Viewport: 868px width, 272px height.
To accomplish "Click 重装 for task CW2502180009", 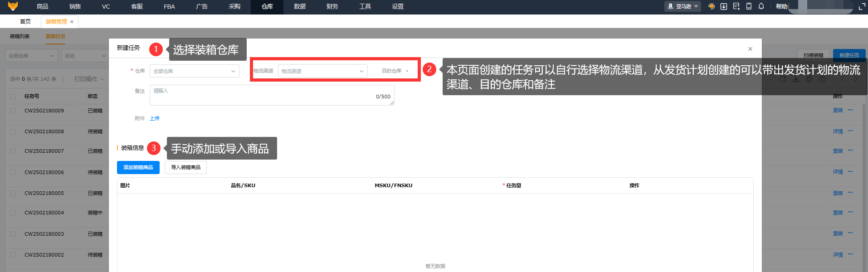I will point(838,110).
